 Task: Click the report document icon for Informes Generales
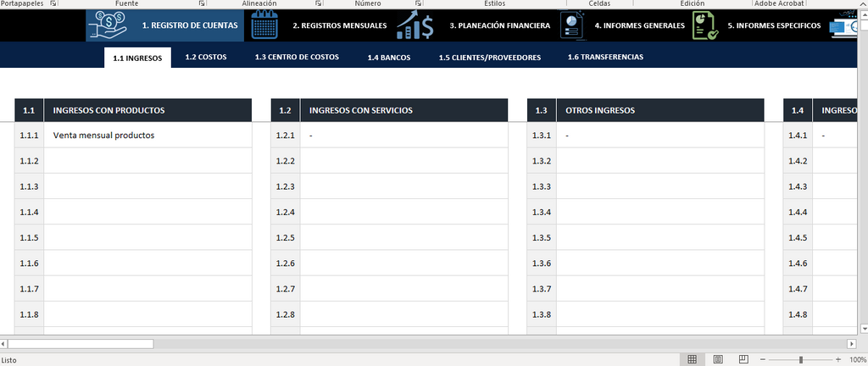572,25
